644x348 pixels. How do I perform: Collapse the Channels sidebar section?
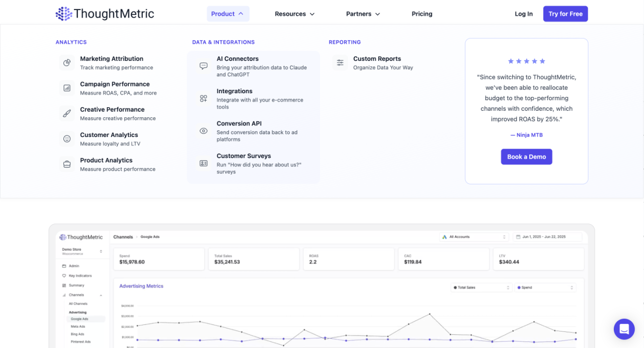[102, 295]
